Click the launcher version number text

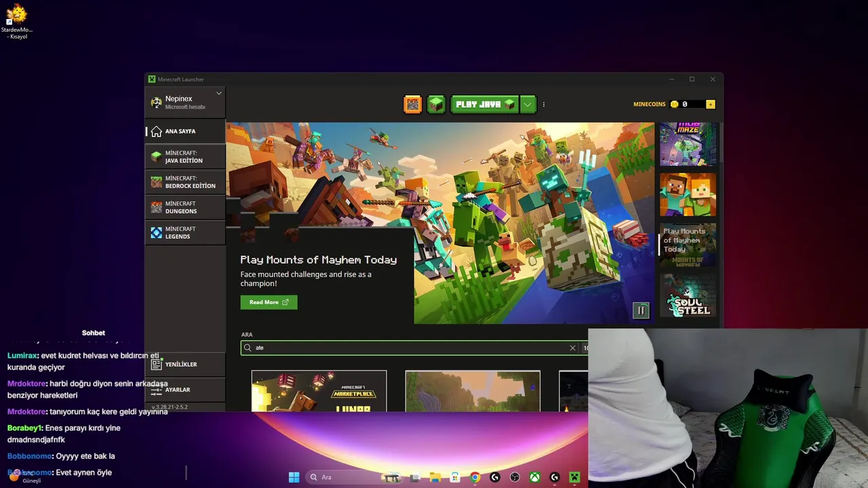(x=170, y=407)
